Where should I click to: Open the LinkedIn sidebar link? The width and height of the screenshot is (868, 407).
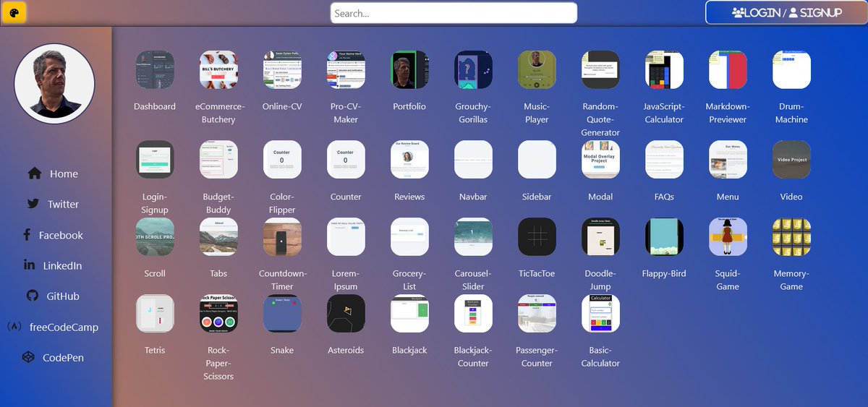pos(53,265)
